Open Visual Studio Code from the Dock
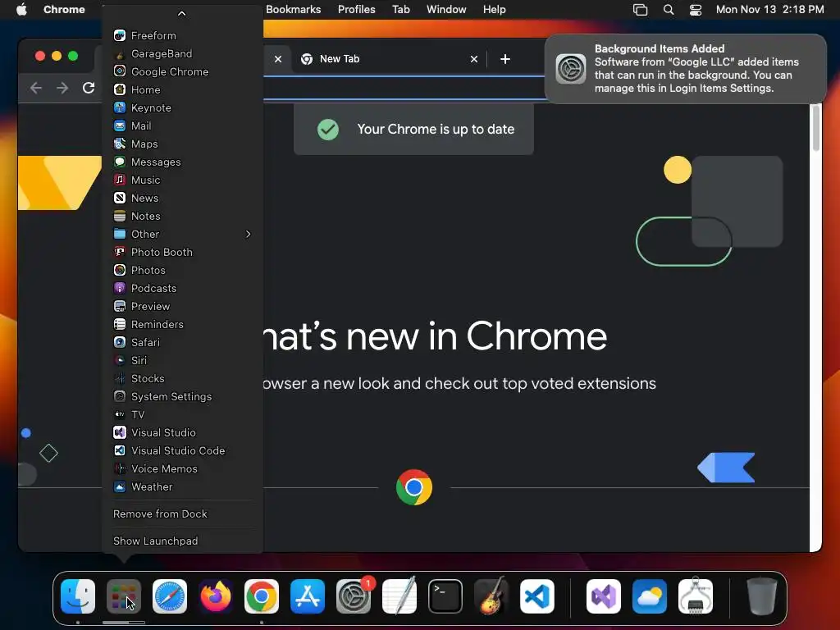The image size is (840, 630). pyautogui.click(x=536, y=596)
